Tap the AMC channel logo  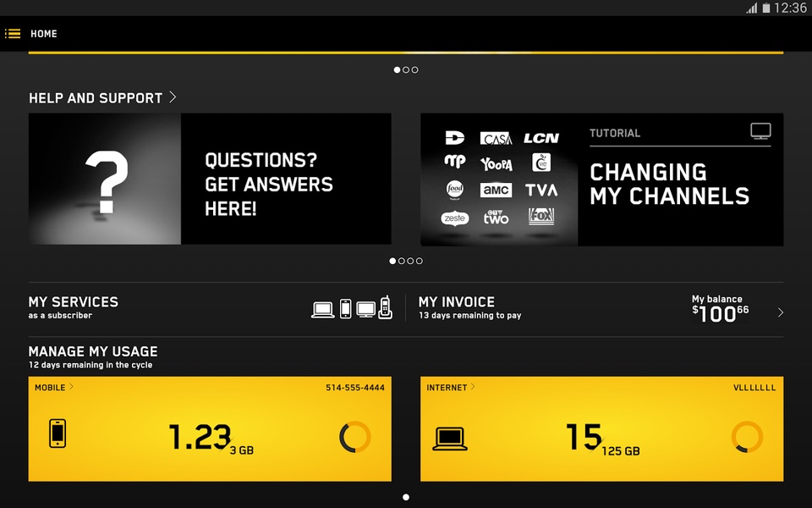[497, 190]
